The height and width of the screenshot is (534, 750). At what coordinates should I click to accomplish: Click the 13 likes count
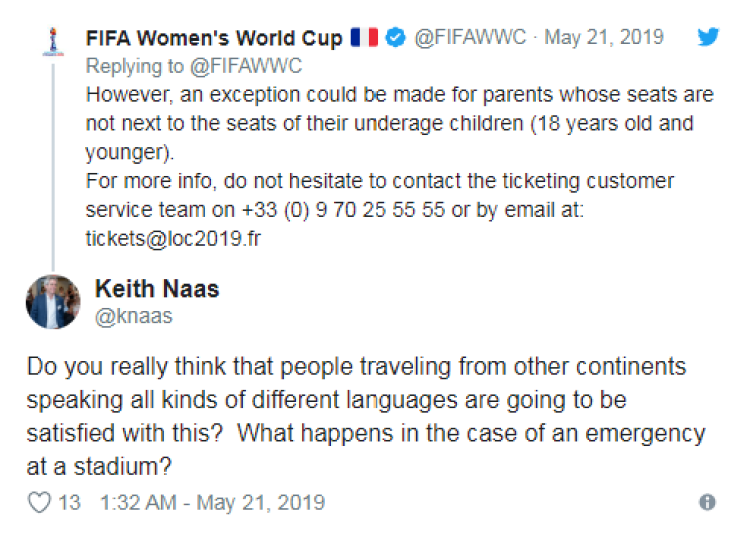point(69,502)
